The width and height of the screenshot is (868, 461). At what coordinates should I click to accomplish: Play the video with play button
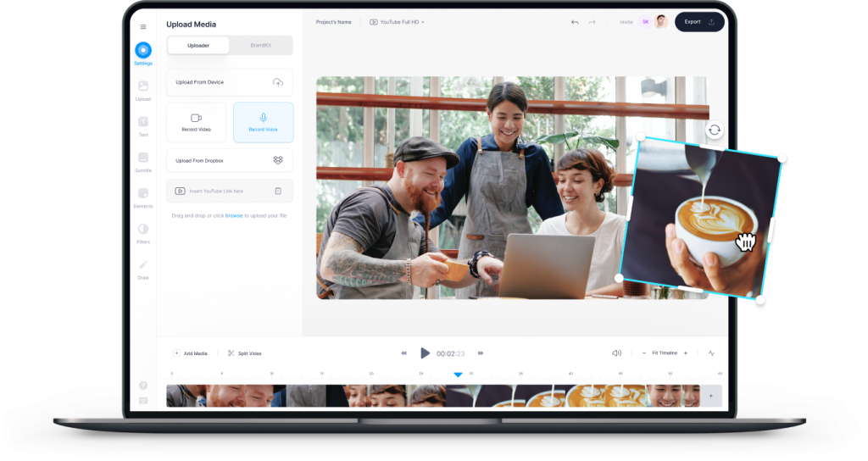(x=425, y=353)
